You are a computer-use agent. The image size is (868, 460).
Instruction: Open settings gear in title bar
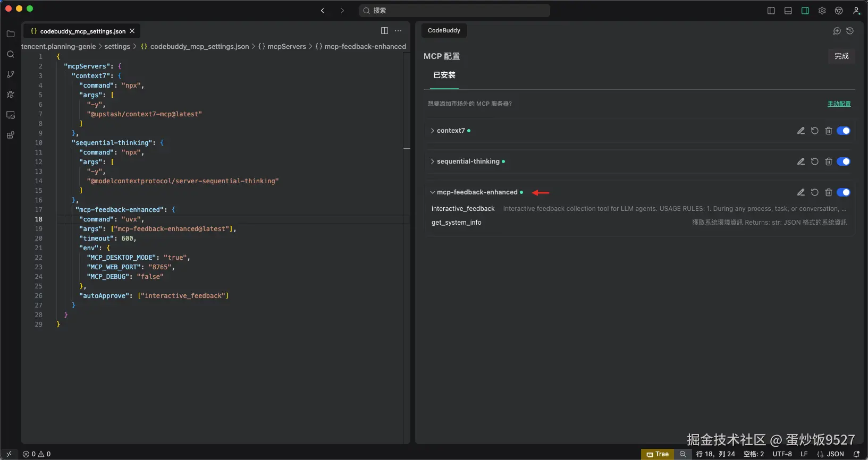coord(822,11)
